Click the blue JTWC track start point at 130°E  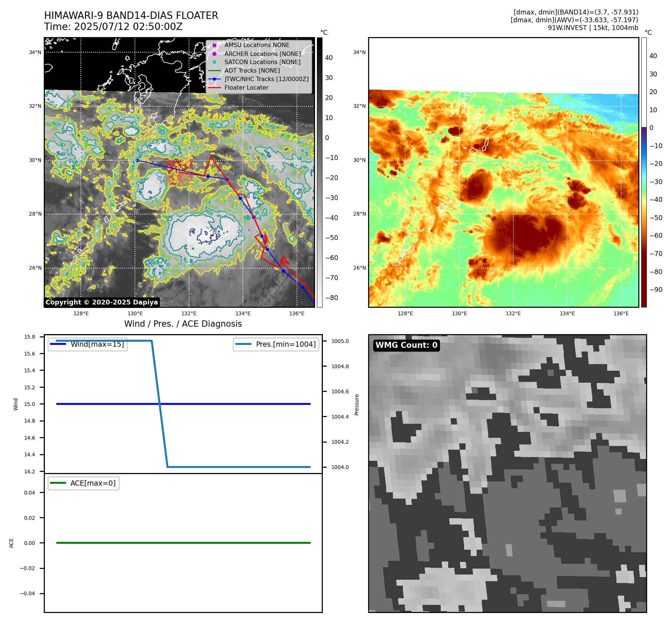(138, 160)
